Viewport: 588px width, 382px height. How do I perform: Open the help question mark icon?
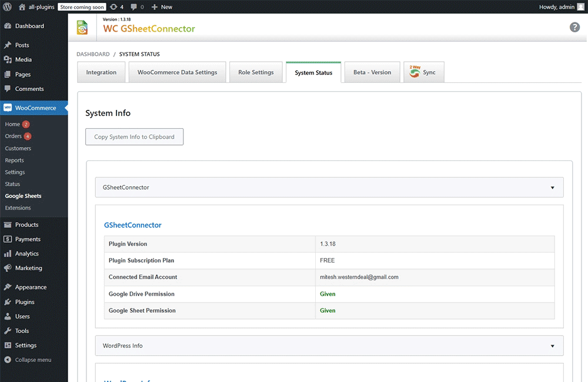coord(574,27)
